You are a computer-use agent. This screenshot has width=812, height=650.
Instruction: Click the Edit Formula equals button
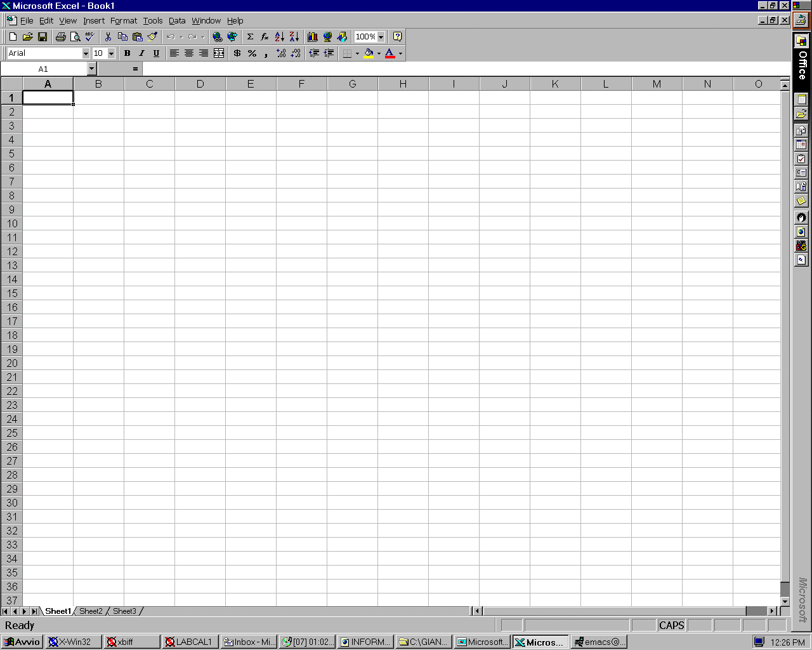135,69
